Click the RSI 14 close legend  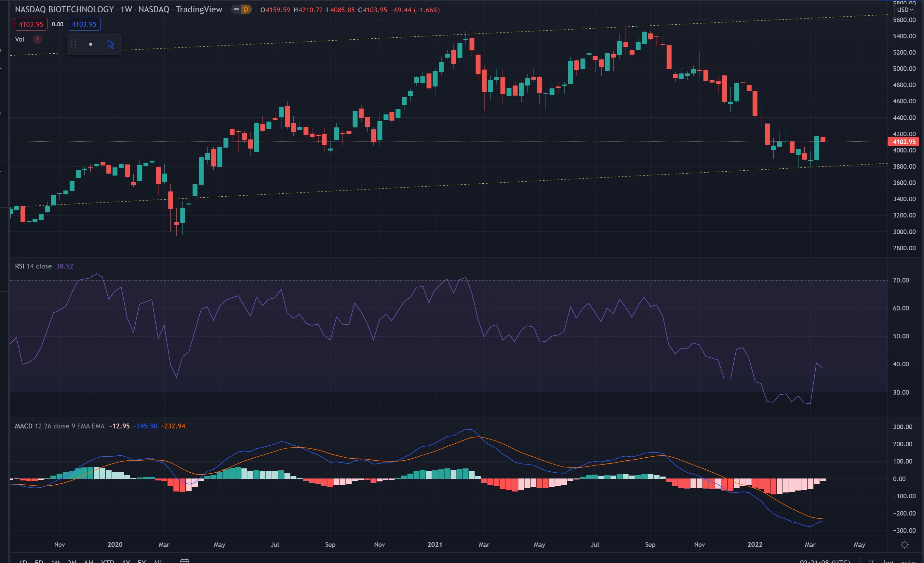click(33, 266)
